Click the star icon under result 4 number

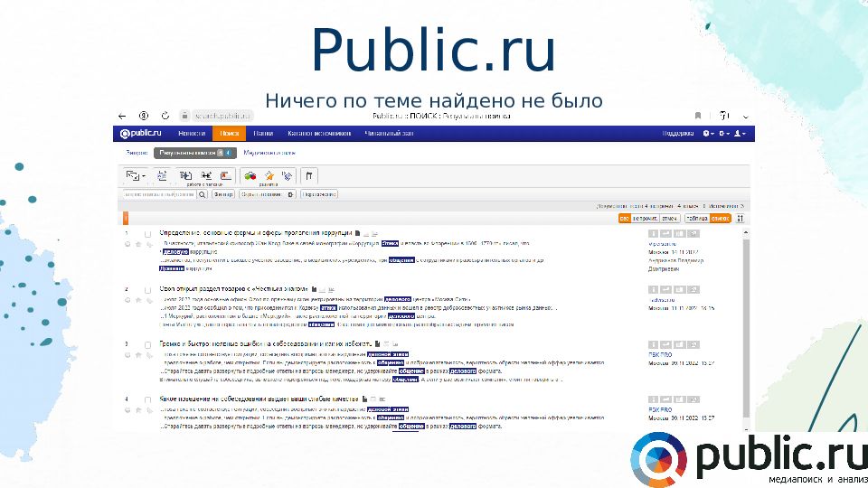(x=138, y=410)
